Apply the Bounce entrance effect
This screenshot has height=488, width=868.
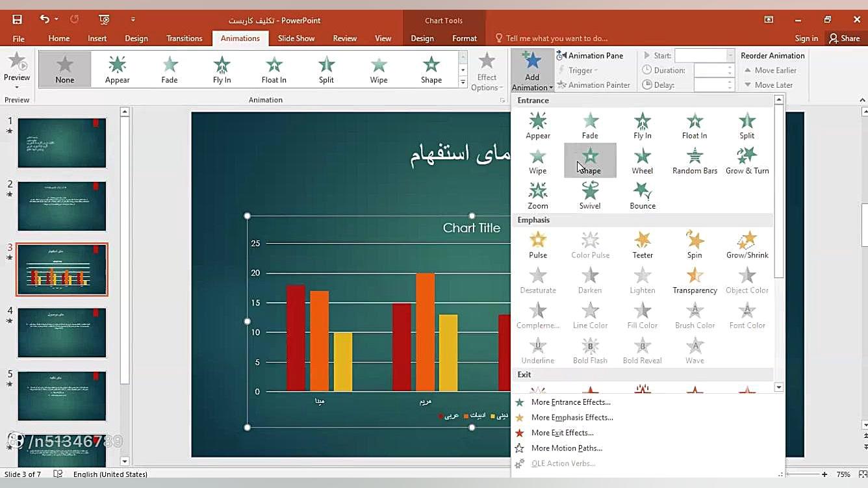(643, 196)
